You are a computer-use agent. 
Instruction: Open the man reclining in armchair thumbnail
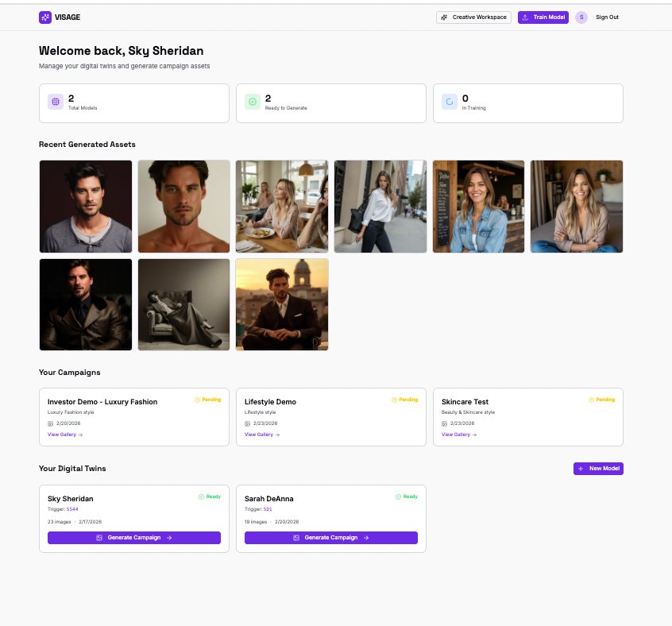[x=183, y=304]
